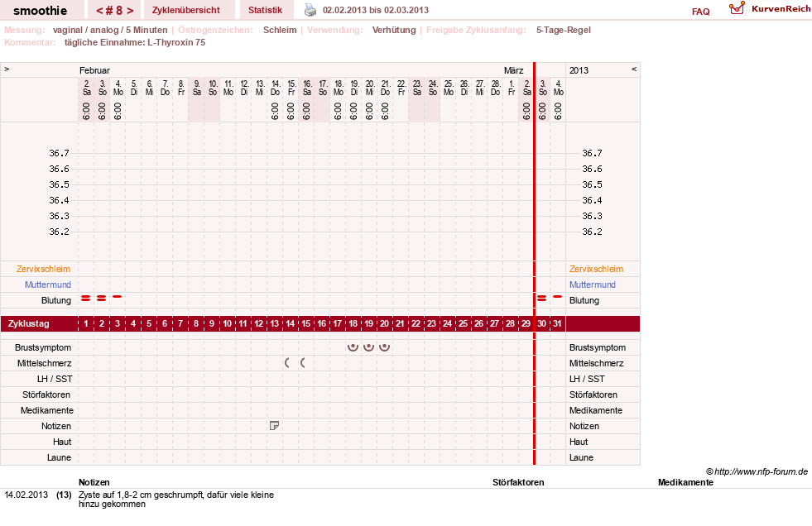
Task: Click left 36.7 temperature label
Action: (x=59, y=153)
